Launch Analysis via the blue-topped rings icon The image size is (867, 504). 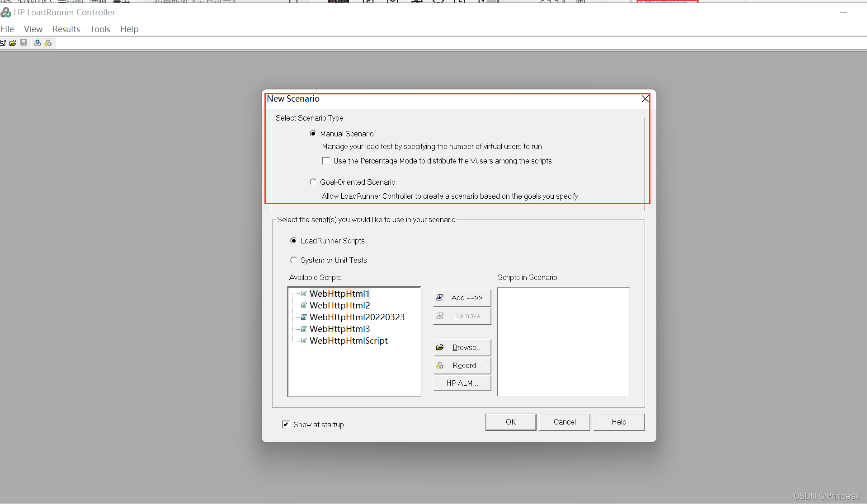[x=38, y=43]
